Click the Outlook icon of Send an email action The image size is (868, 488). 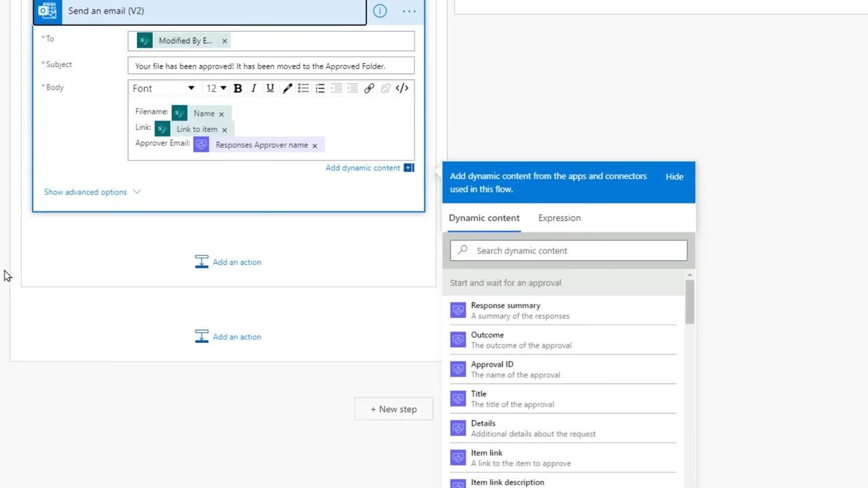click(47, 11)
